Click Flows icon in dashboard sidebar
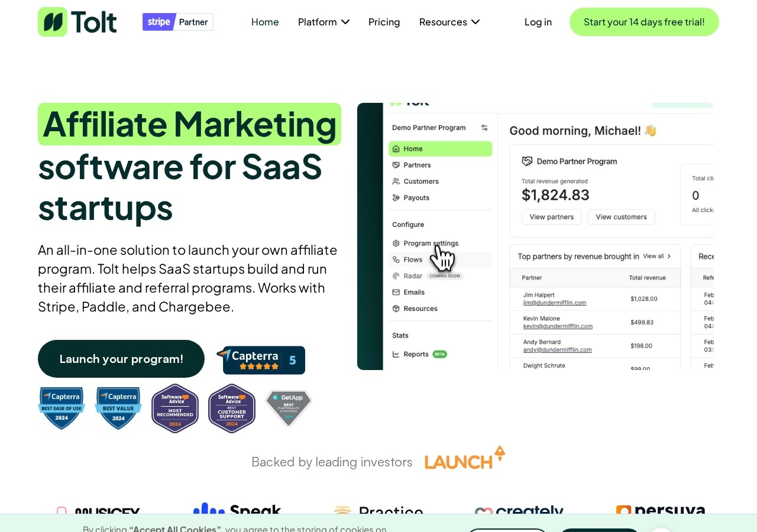The width and height of the screenshot is (757, 532). [x=396, y=259]
